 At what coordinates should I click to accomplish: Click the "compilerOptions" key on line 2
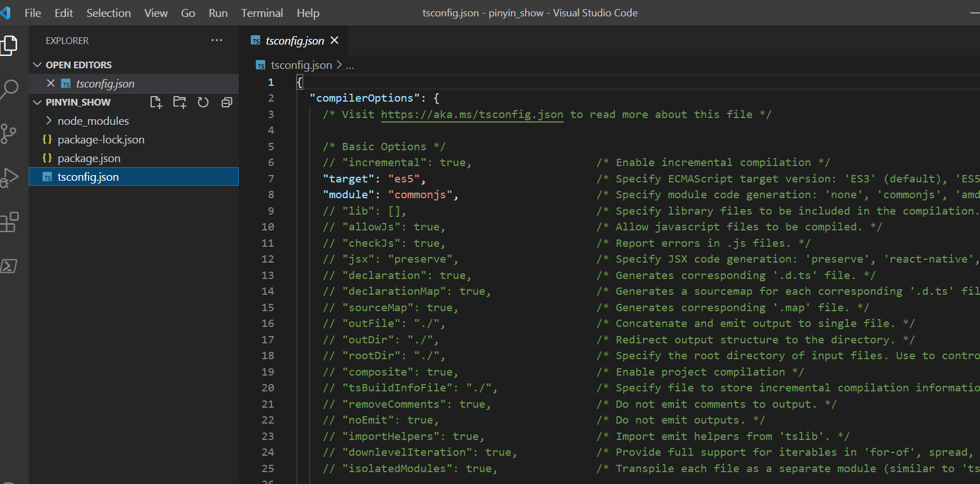coord(365,98)
